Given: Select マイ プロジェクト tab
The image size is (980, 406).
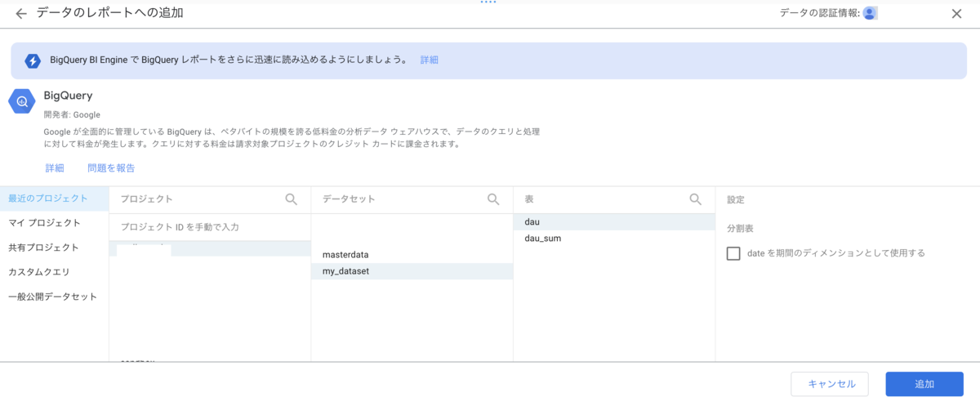Looking at the screenshot, I should 55,222.
